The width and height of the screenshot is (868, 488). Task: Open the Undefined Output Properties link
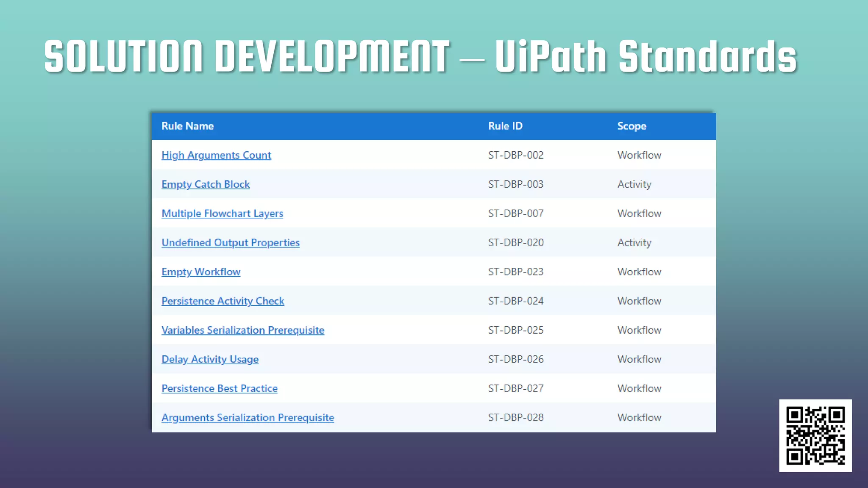tap(231, 243)
